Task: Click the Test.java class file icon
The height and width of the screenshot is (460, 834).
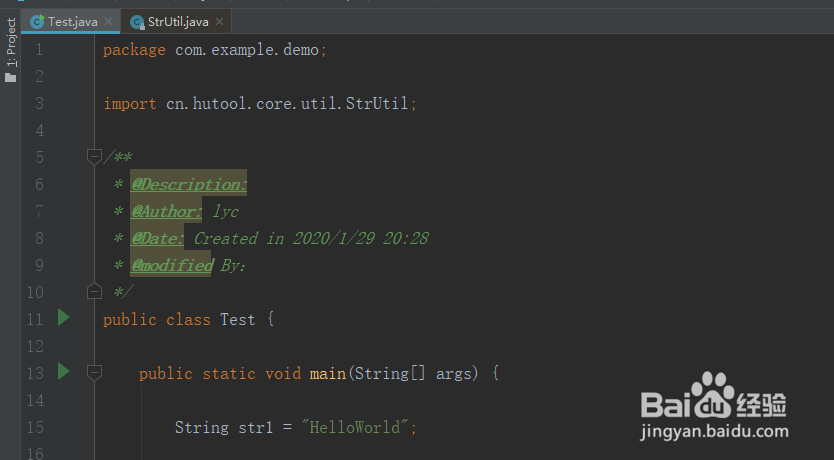Action: point(37,22)
